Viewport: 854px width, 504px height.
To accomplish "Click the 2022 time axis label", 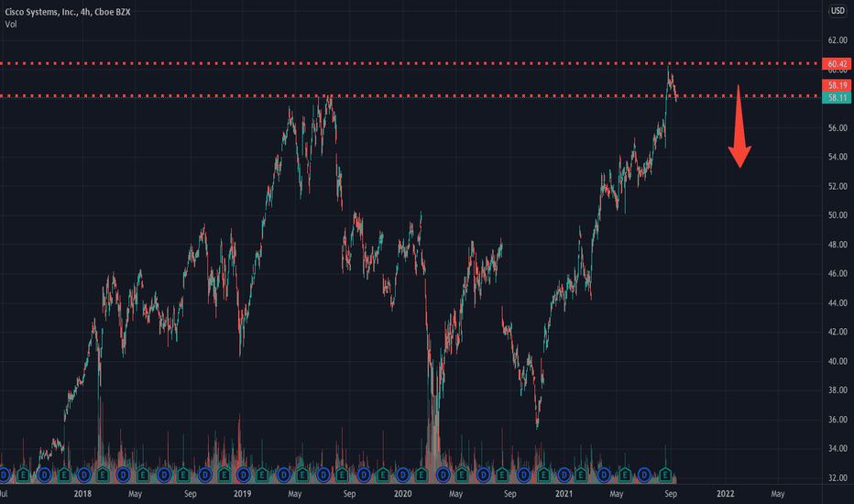I will point(725,494).
